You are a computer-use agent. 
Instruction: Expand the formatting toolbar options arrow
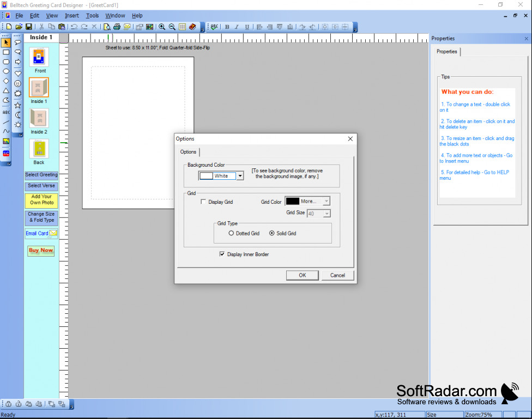pyautogui.click(x=355, y=27)
